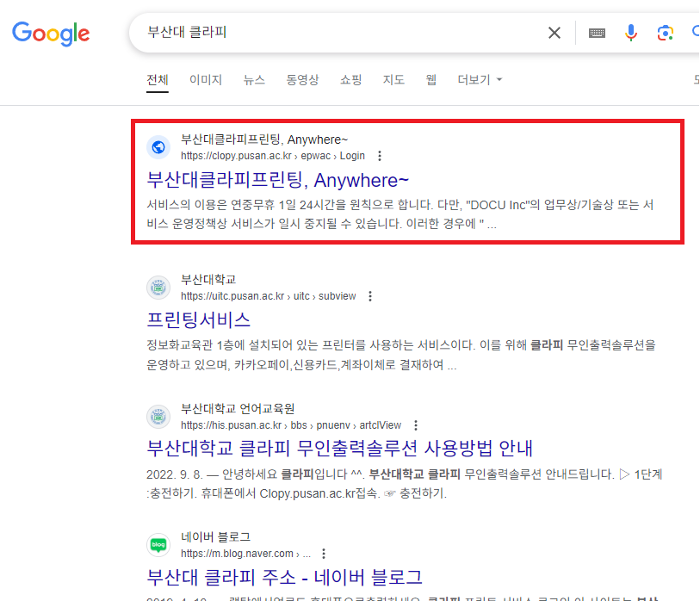Click the uitc.pusan.ac.kr URL breadcrumb
Screen dimensions: 700x601
[269, 296]
